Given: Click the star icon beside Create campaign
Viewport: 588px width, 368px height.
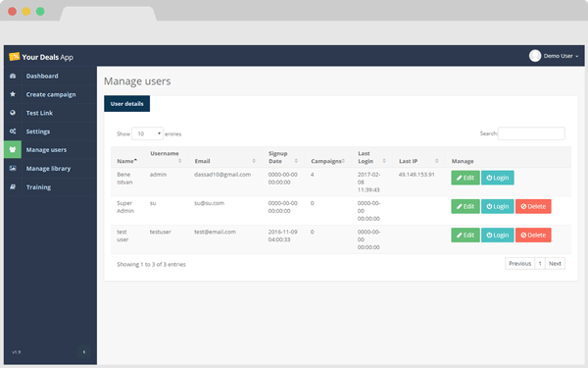Looking at the screenshot, I should (x=13, y=94).
